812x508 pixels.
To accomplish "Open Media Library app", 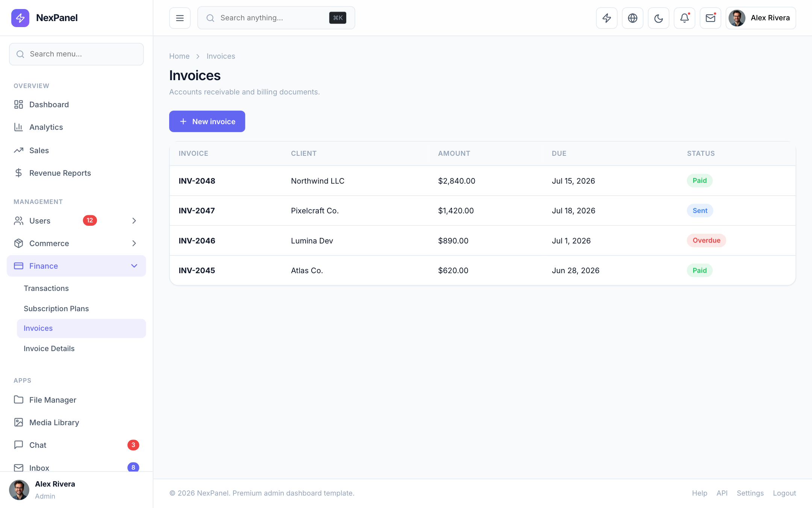I will click(x=76, y=423).
